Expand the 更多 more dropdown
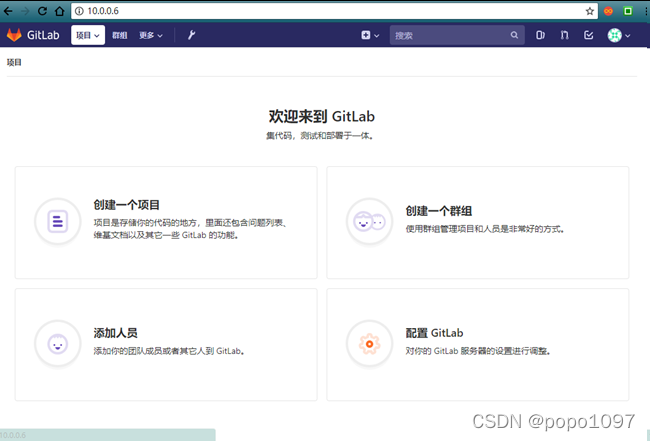Screen dimensions: 650x441 point(150,35)
